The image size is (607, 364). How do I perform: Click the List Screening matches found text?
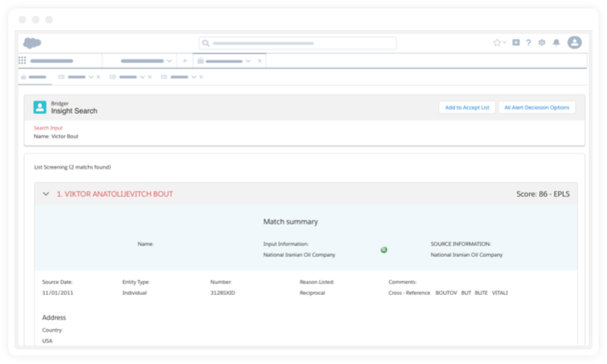[72, 167]
